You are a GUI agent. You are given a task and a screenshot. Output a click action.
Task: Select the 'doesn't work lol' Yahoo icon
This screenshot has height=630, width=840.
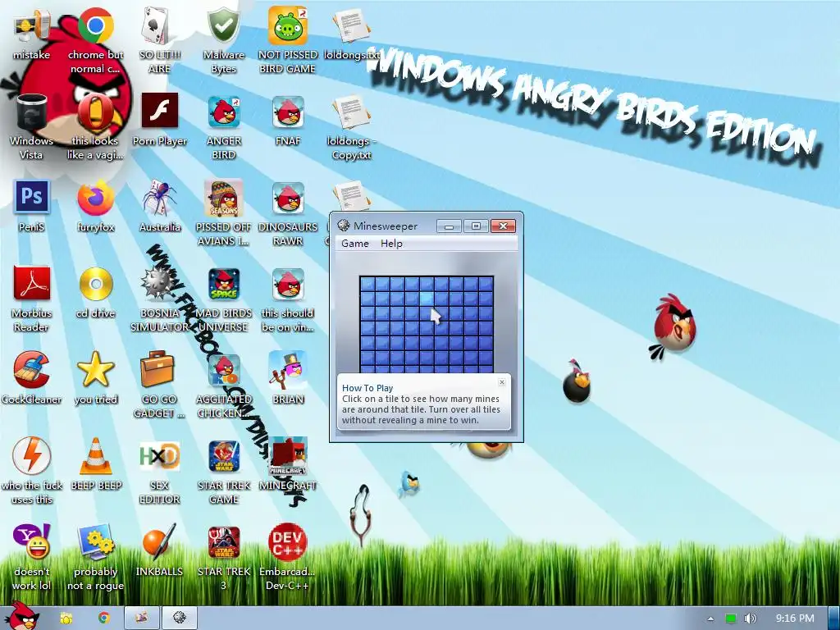point(32,541)
